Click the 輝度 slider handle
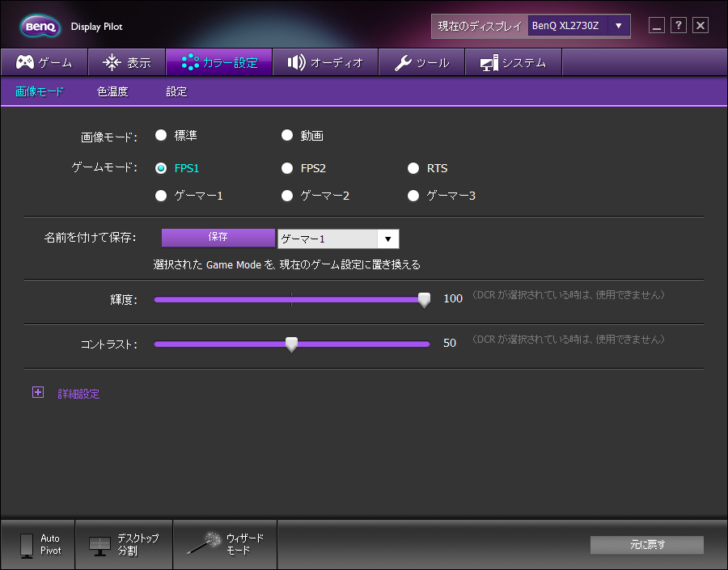Screen dimensions: 728x570 pyautogui.click(x=424, y=300)
